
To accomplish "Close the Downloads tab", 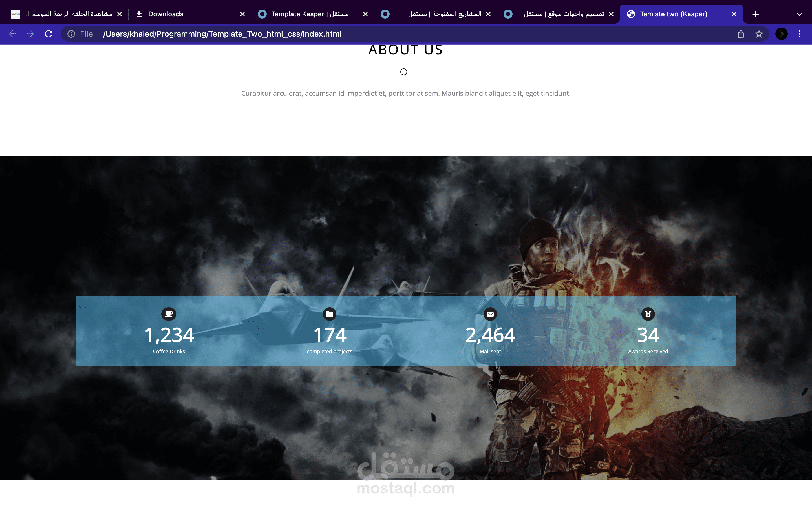I will coord(242,14).
